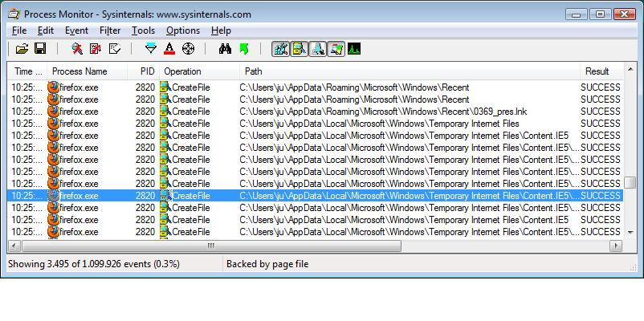This screenshot has width=644, height=321.
Task: Open the Edit menu
Action: pyautogui.click(x=46, y=30)
